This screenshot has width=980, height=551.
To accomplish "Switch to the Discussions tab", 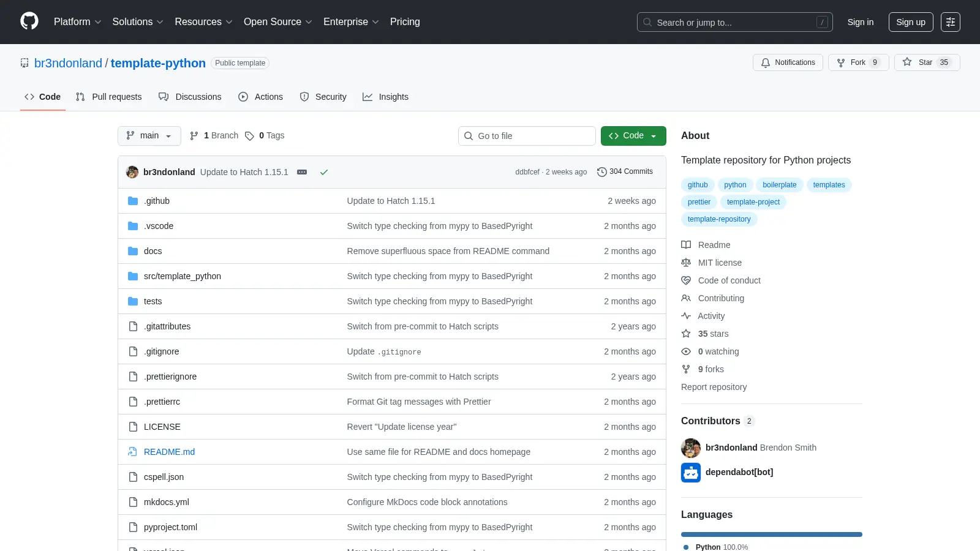I will point(190,97).
